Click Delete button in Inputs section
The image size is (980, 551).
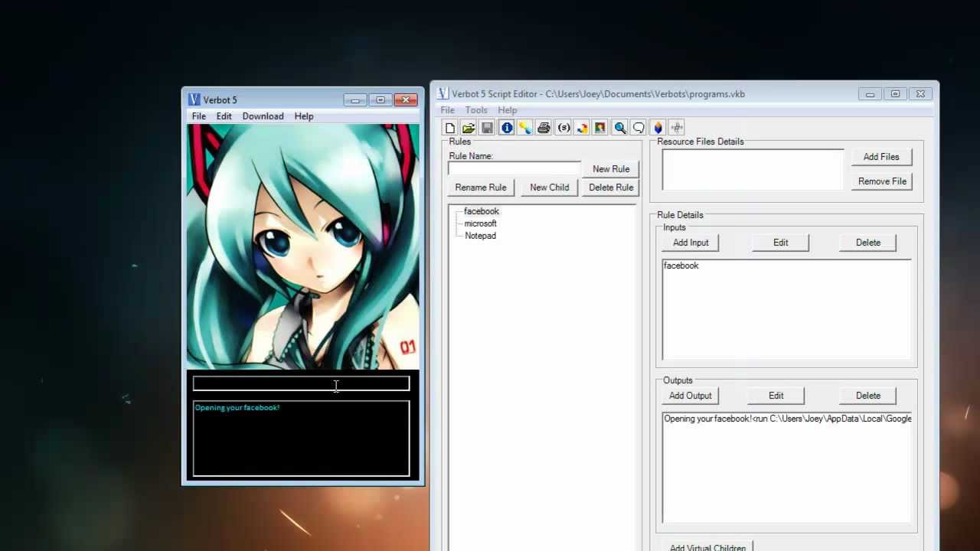point(868,243)
